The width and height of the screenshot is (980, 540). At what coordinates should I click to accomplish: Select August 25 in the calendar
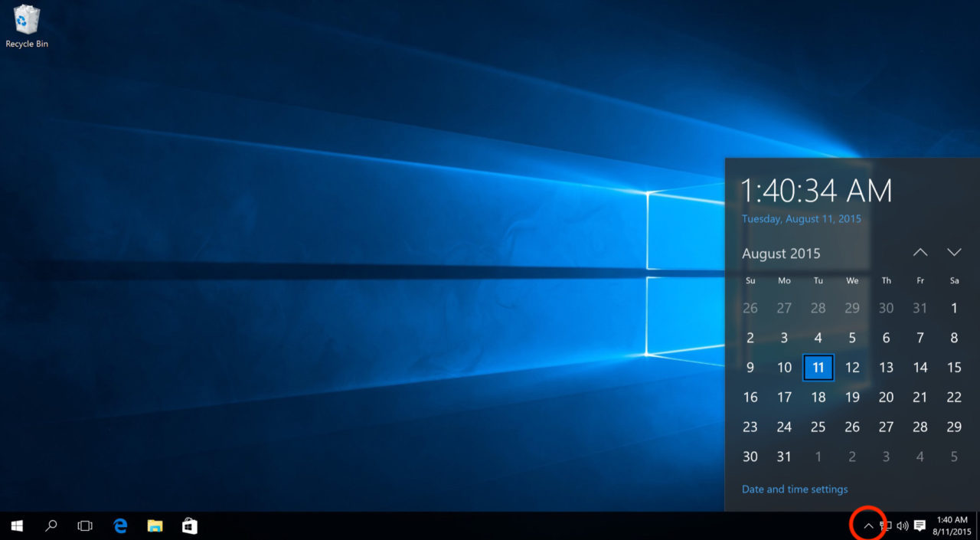[818, 427]
